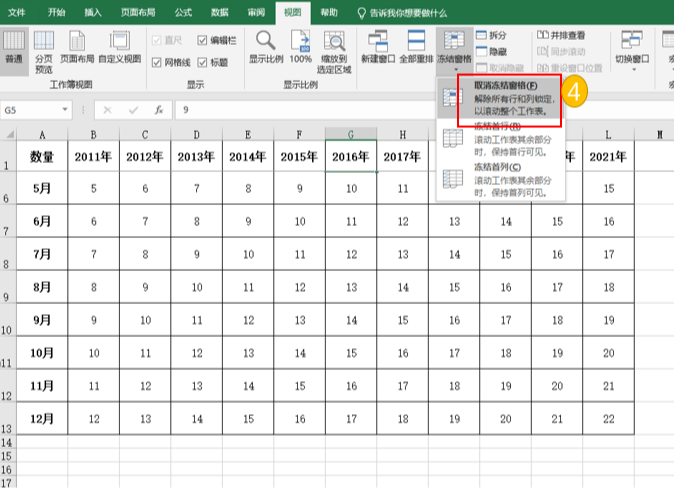Select the 2016年 header cell
674x488 pixels.
(x=351, y=156)
